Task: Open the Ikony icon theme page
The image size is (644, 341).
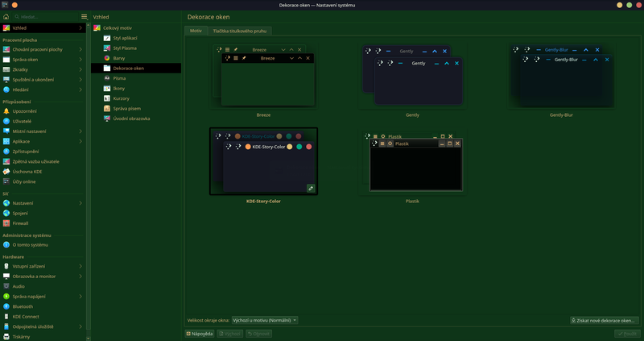Action: point(119,88)
